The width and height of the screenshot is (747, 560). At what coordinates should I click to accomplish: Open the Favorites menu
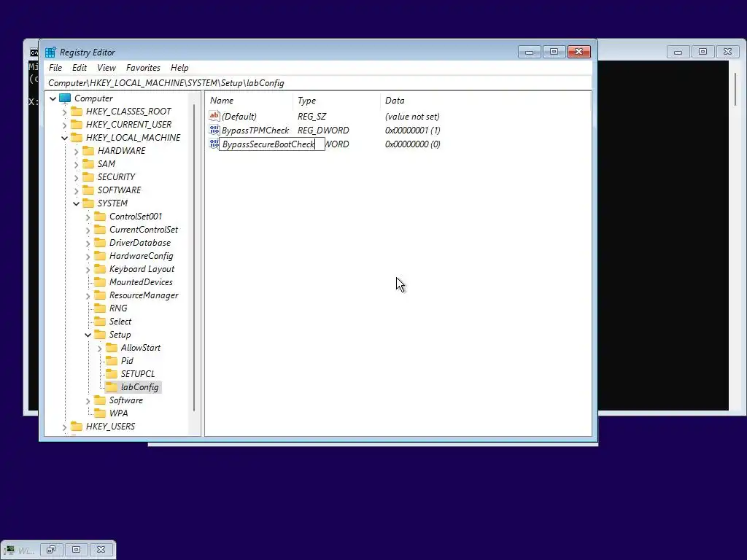click(143, 68)
